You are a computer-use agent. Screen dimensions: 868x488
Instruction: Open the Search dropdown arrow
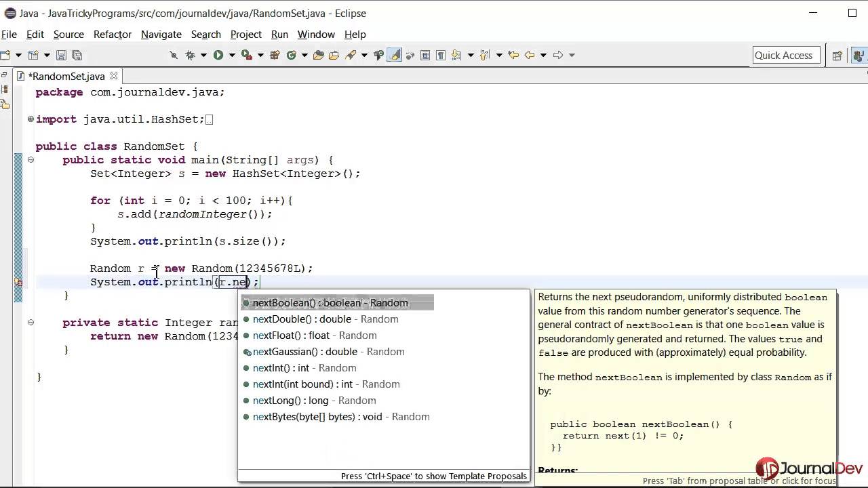click(365, 55)
